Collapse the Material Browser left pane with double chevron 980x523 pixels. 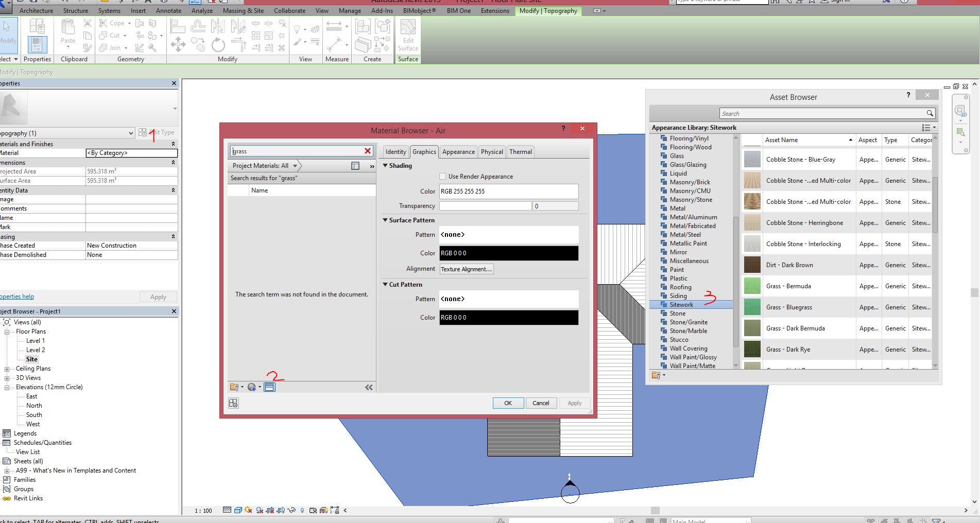[369, 388]
